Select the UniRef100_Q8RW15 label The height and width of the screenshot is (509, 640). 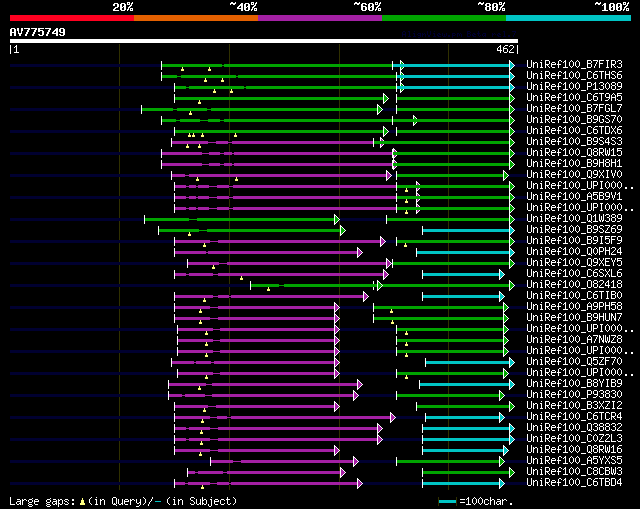[x=574, y=153]
